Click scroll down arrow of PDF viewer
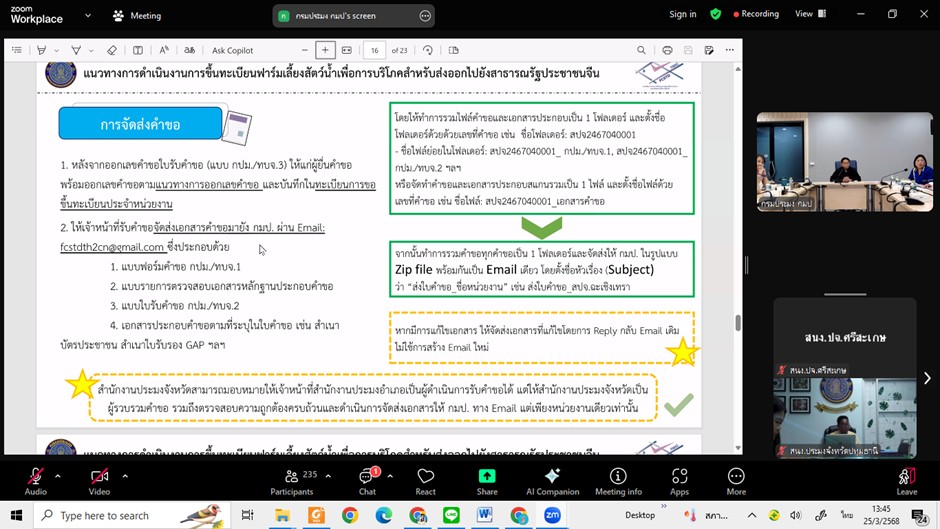This screenshot has height=529, width=940. (738, 448)
